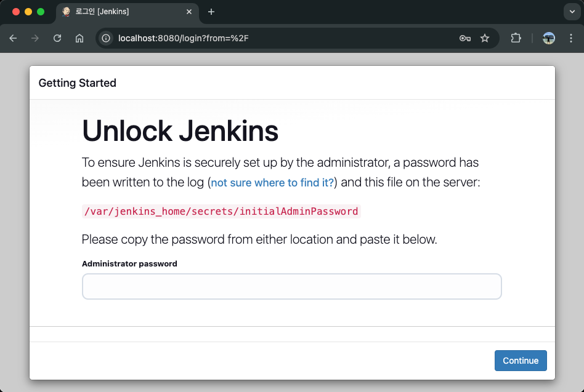The width and height of the screenshot is (584, 392).
Task: Go to the browser home icon
Action: pos(79,38)
